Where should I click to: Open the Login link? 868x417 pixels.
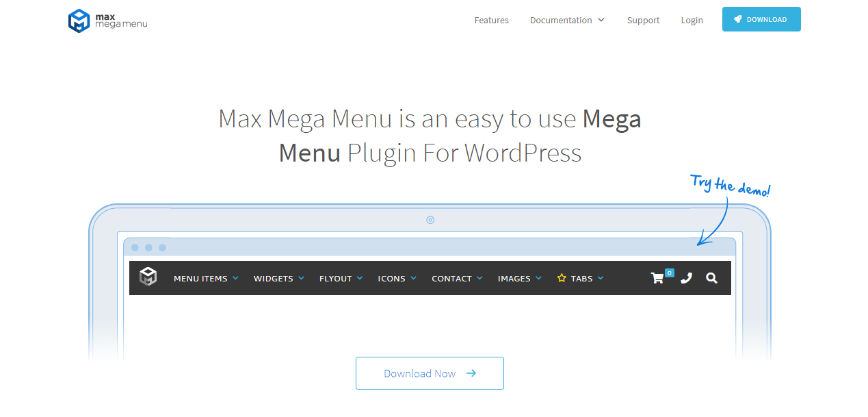692,21
